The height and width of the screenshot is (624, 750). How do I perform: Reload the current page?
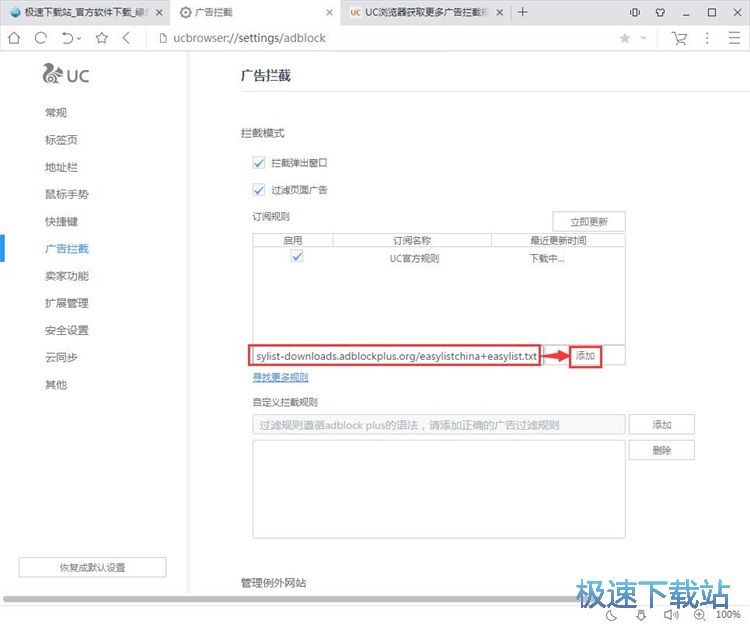click(41, 38)
